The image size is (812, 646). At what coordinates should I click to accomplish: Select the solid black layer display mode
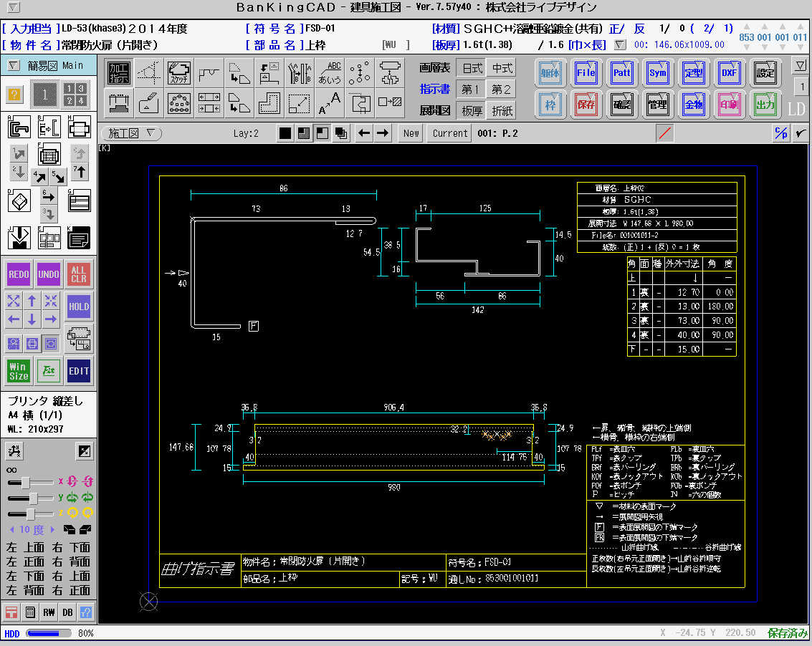click(x=285, y=133)
